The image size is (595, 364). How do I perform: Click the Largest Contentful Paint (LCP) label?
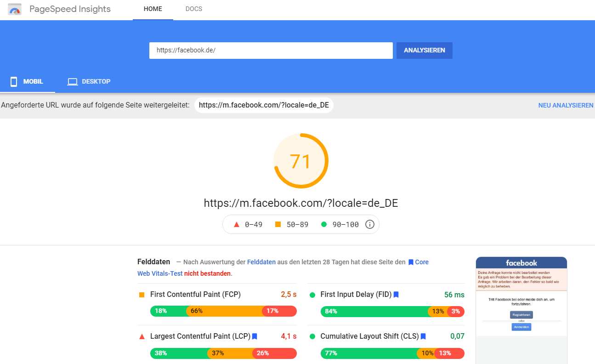200,336
